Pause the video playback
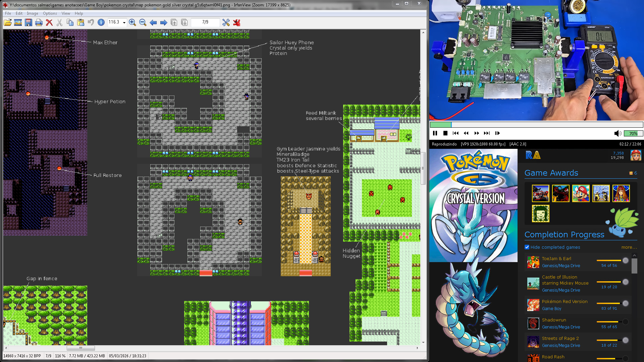644x362 pixels. click(x=435, y=133)
